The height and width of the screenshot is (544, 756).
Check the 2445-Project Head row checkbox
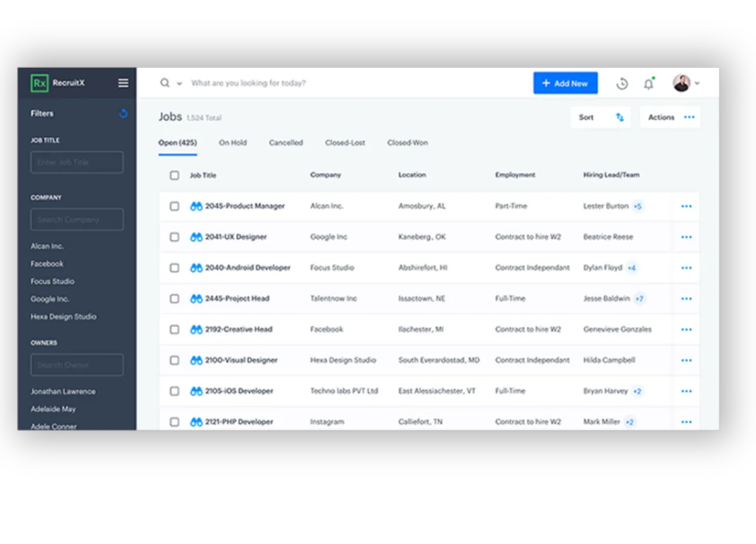[x=175, y=298]
